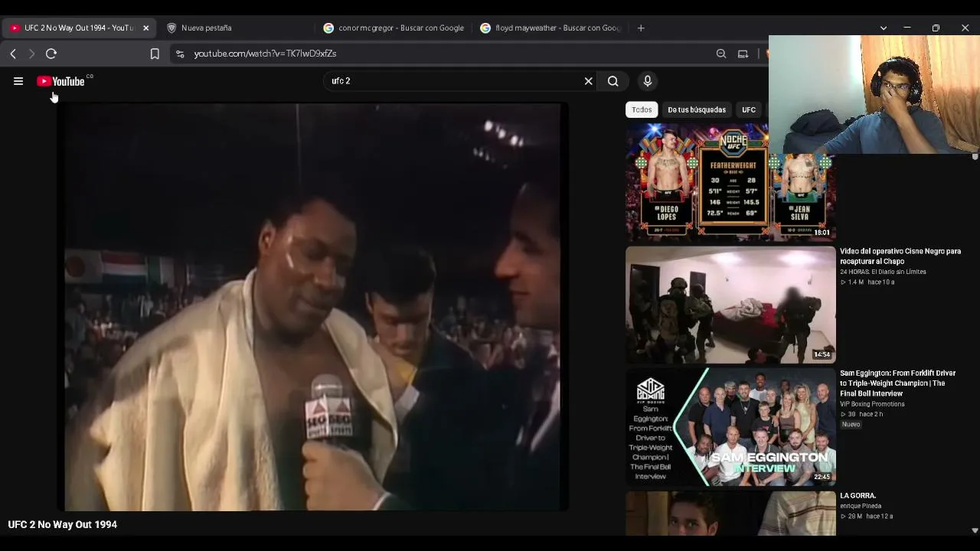Switch to the conor mcgregor Google tab

[x=394, y=28]
